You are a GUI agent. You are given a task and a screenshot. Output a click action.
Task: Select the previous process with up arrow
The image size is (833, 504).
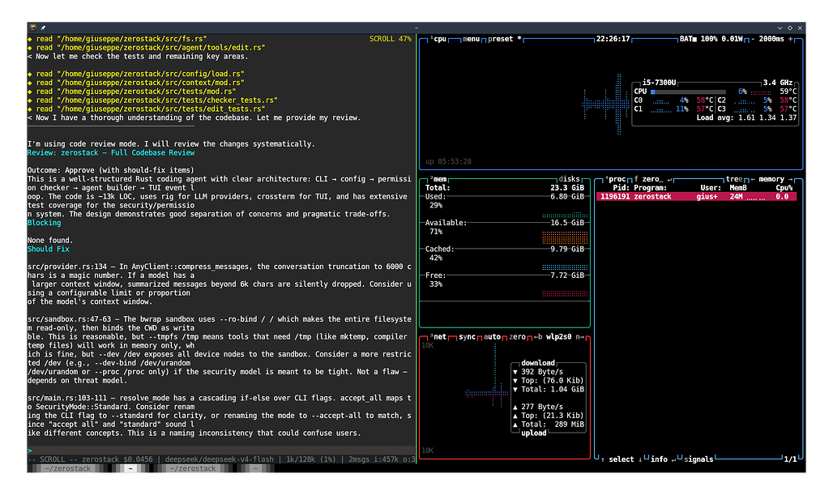point(602,459)
